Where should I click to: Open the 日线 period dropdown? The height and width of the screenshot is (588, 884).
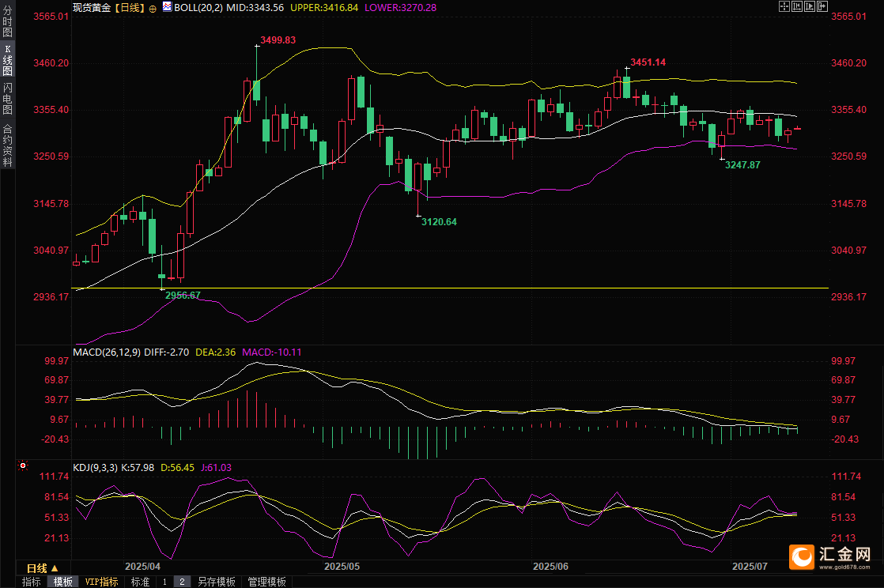pos(42,568)
